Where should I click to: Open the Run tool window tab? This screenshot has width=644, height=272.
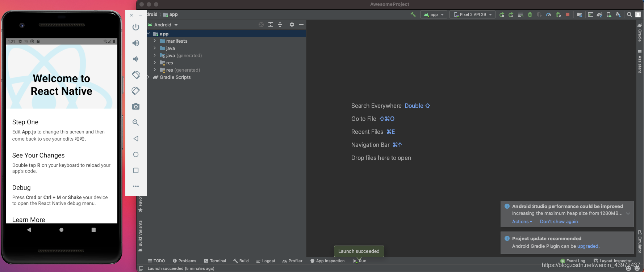tap(360, 261)
